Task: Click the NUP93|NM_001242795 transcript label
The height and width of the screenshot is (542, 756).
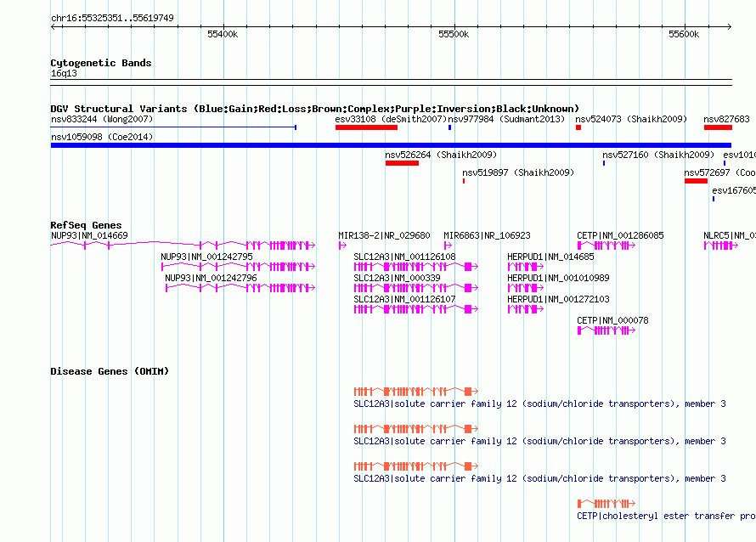Action: [x=206, y=257]
